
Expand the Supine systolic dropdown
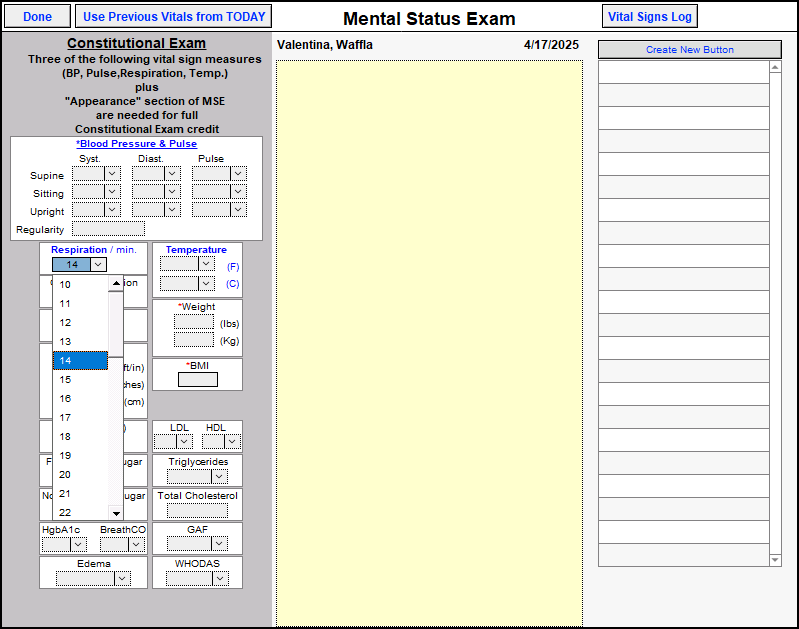[x=112, y=174]
